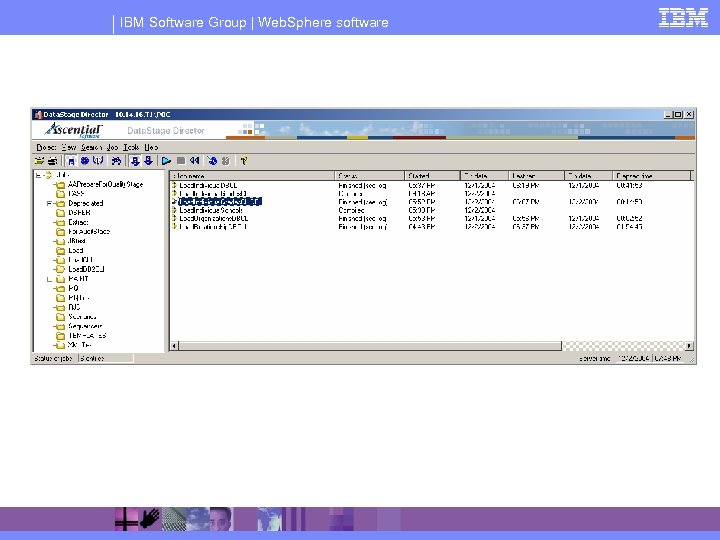
Task: Select the AAPrepareForQualityStage folder
Action: click(x=106, y=185)
